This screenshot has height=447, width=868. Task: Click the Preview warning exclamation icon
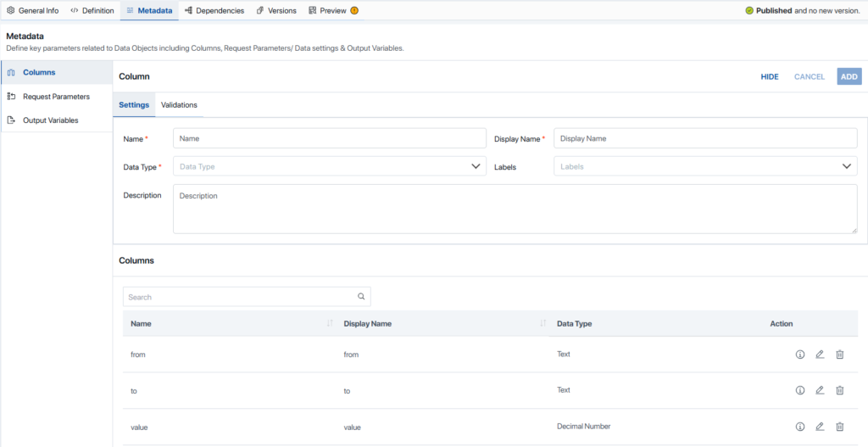pyautogui.click(x=354, y=10)
